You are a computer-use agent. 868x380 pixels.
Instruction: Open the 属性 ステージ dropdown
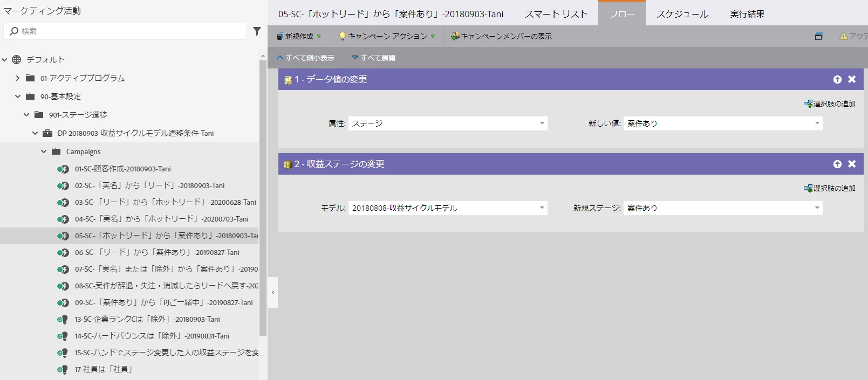542,123
